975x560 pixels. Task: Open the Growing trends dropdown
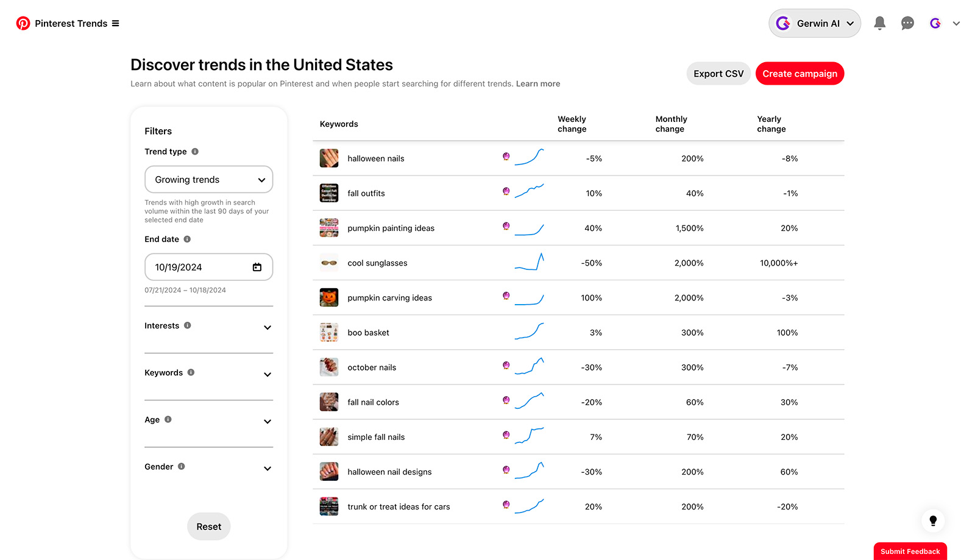[208, 180]
